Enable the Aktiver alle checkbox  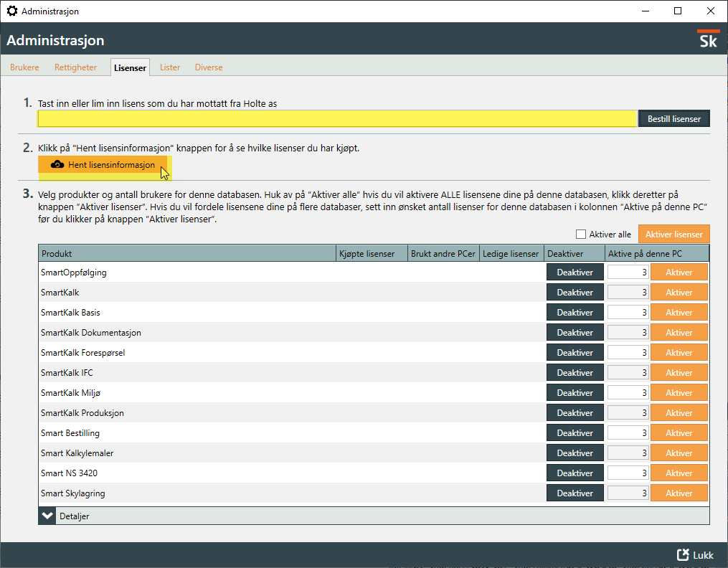pos(580,235)
